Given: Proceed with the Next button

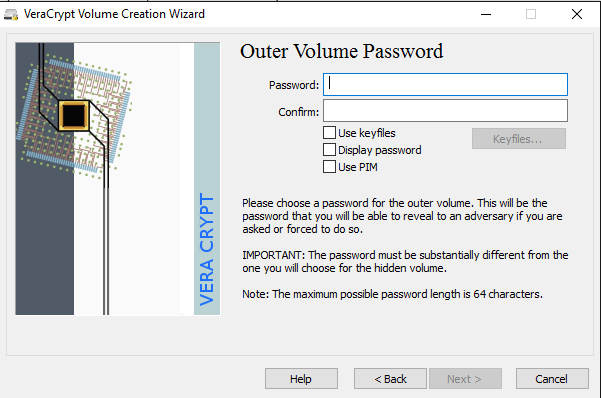Looking at the screenshot, I should tap(465, 379).
